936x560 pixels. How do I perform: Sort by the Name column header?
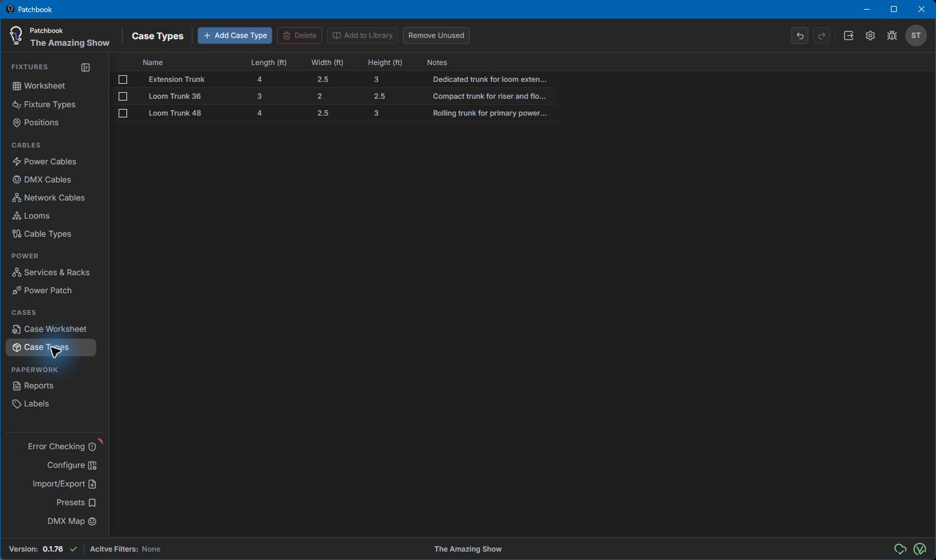pyautogui.click(x=152, y=63)
